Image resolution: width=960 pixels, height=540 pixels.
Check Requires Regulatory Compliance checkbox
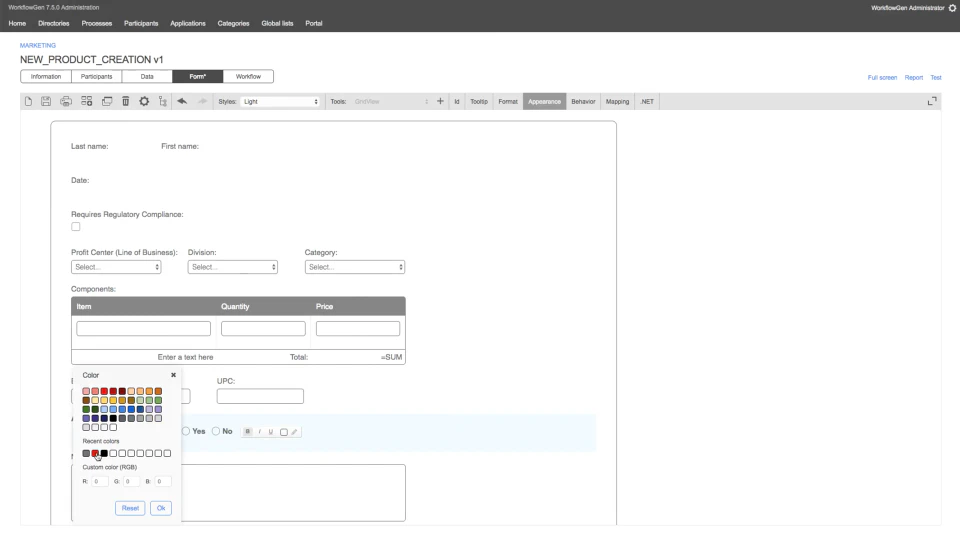76,227
